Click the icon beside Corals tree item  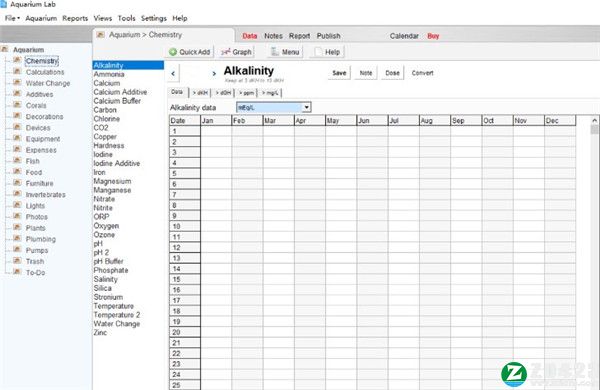(x=17, y=104)
